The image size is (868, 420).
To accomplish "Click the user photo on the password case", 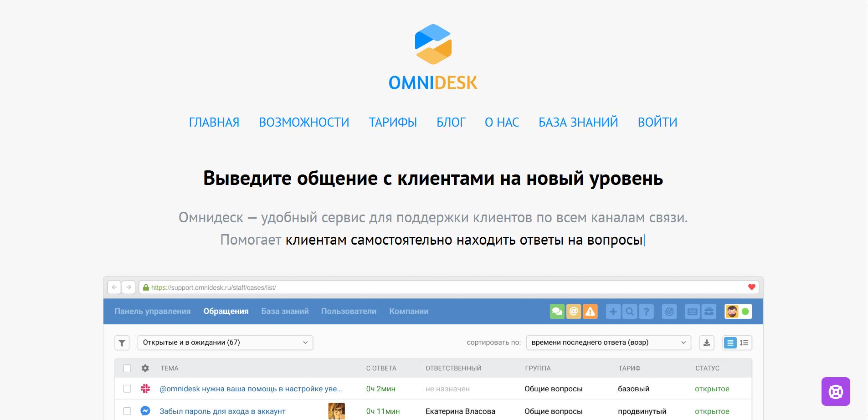I will click(337, 411).
